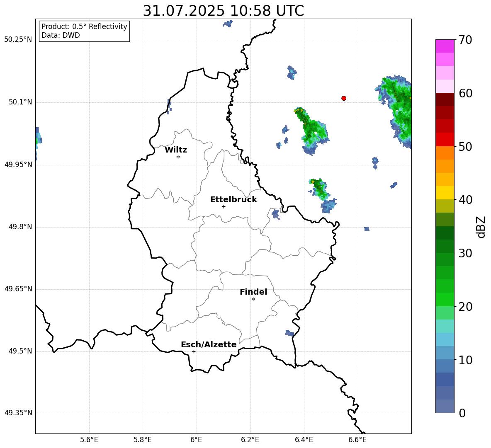Click the 49.5°N latitude label

[20, 351]
